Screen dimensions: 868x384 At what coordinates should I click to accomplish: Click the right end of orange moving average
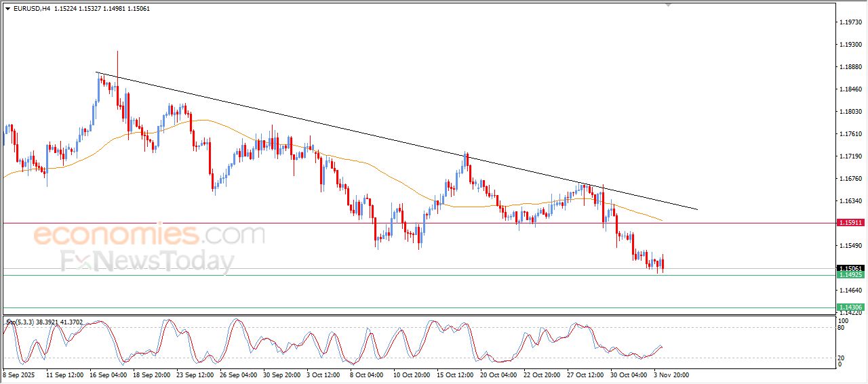pyautogui.click(x=662, y=219)
